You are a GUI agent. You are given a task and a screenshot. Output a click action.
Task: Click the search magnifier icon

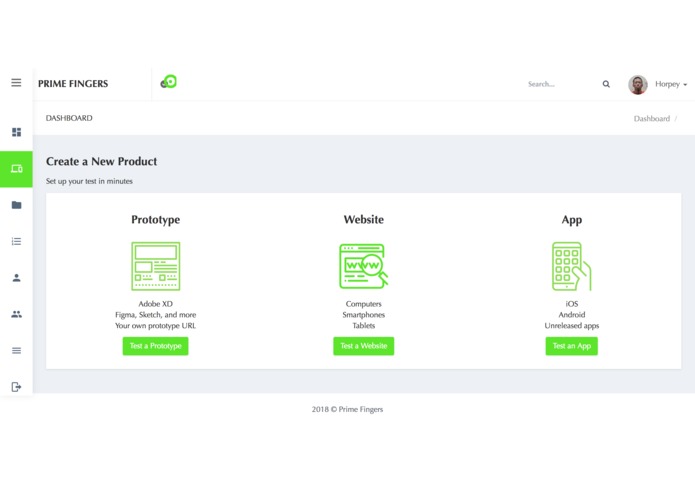point(606,84)
